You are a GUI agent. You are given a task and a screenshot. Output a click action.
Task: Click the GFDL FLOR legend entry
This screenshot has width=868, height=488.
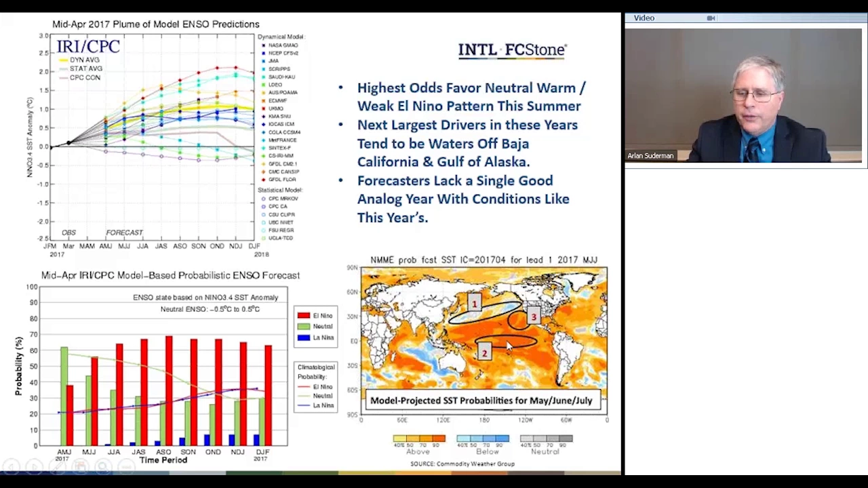pyautogui.click(x=279, y=180)
